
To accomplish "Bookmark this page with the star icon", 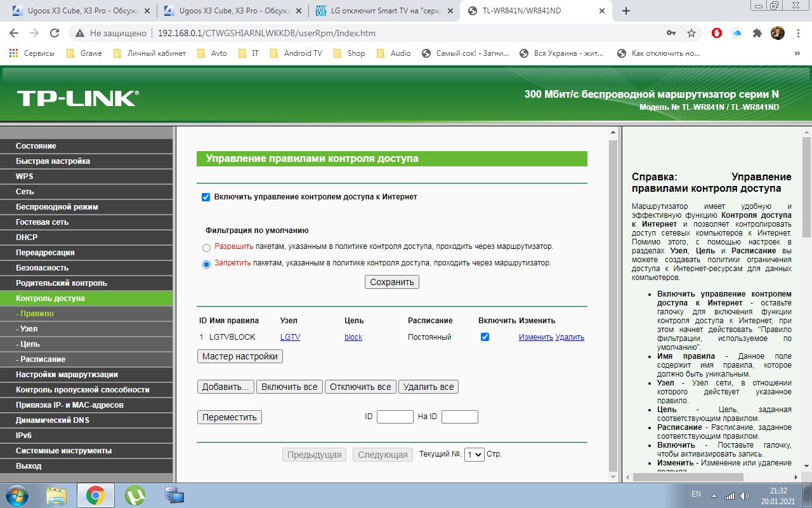I will (x=691, y=33).
